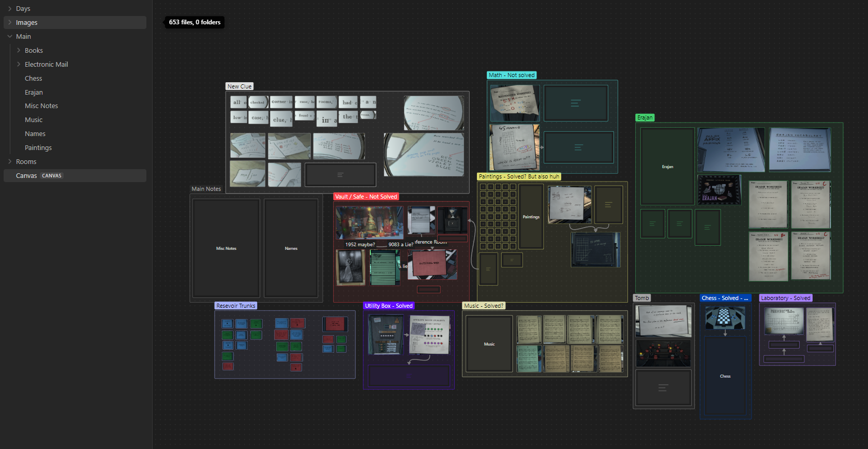Select the Main Notes group label
This screenshot has height=449, width=868.
(206, 189)
